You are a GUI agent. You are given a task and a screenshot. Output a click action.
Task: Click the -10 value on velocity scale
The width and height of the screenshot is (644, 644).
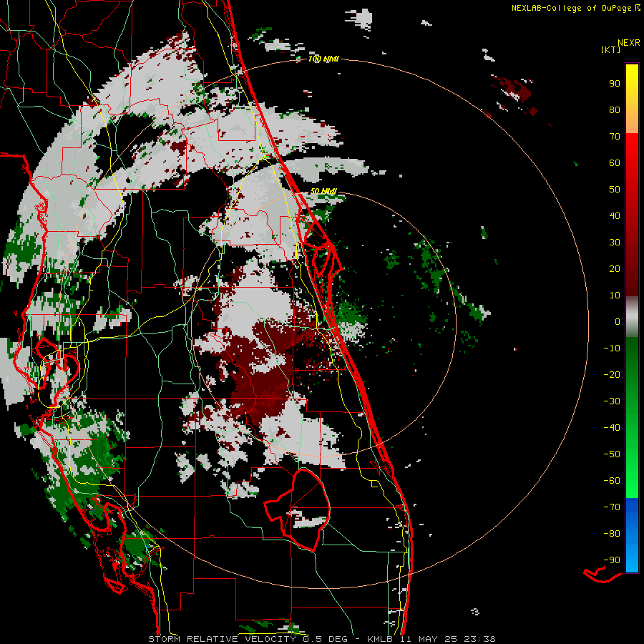click(x=612, y=348)
